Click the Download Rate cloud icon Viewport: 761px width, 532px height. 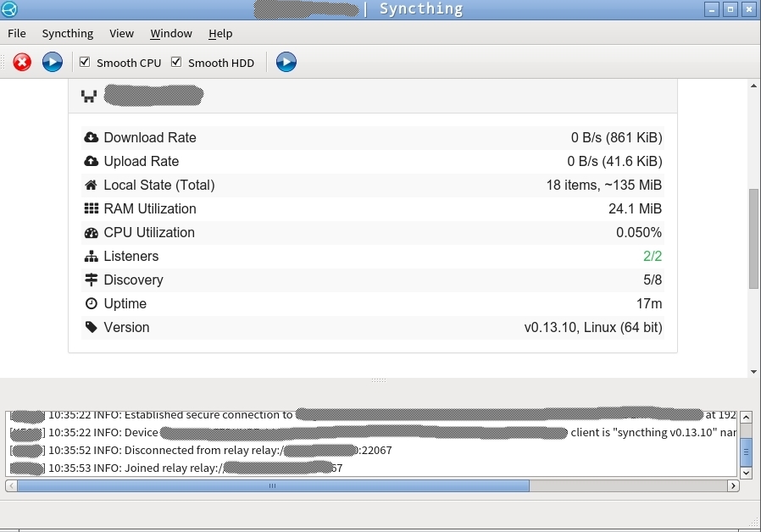91,137
